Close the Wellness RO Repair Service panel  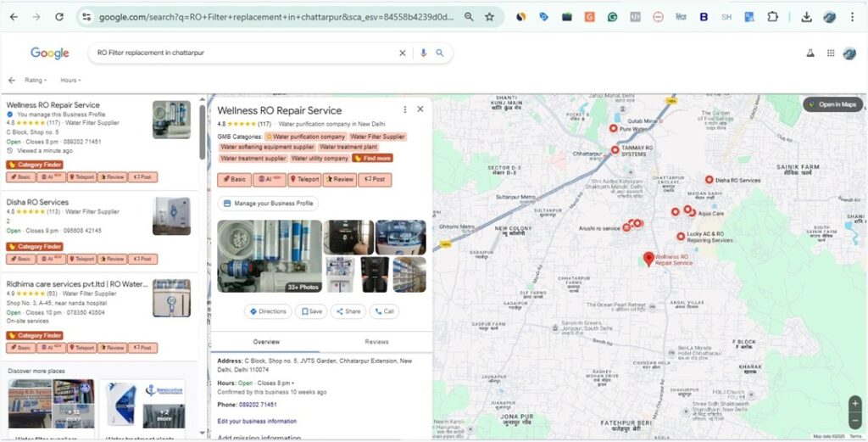(420, 109)
